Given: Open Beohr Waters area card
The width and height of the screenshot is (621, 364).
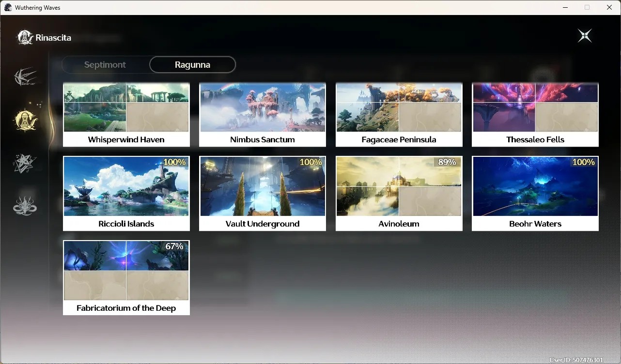Looking at the screenshot, I should point(535,194).
